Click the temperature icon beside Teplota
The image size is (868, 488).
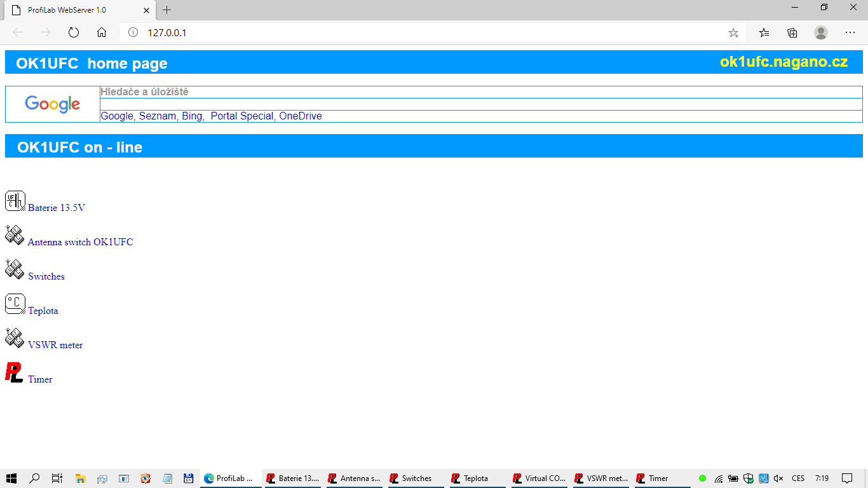point(15,304)
